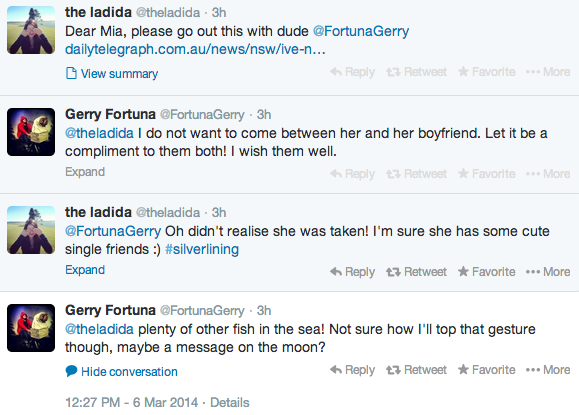Viewport: 579px width, 415px height.
Task: Favorite the #silverlining tweet
Action: click(487, 272)
